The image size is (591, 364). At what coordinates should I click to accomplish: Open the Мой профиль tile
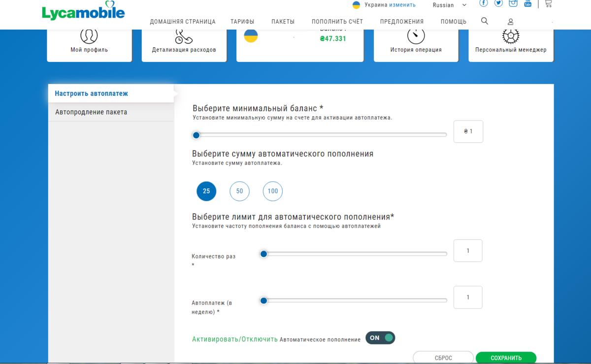click(x=89, y=45)
